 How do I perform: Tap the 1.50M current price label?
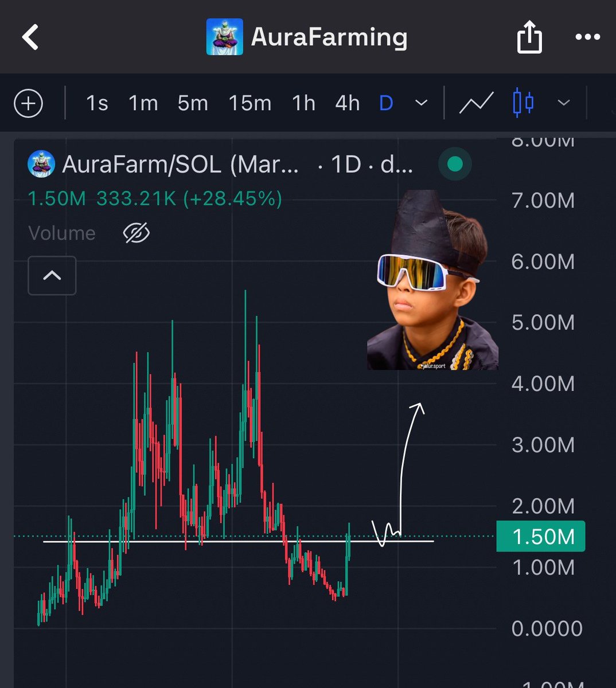pos(540,537)
